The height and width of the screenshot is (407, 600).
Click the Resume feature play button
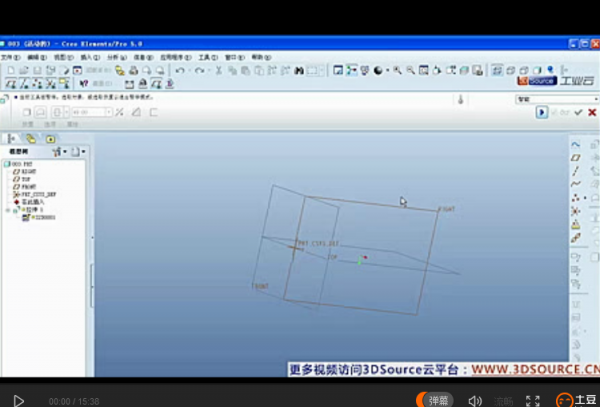point(541,112)
